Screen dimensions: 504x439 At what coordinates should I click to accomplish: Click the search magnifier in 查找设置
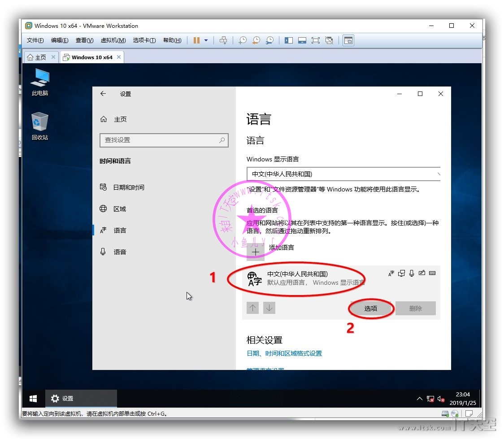(x=222, y=140)
